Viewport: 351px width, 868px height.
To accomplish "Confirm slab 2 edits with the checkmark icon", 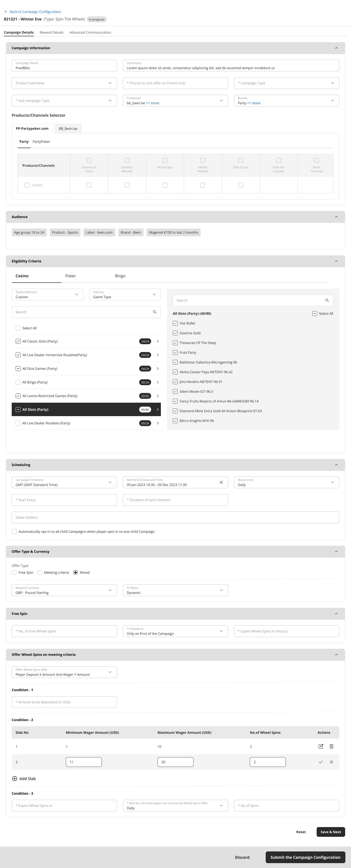I will 321,762.
